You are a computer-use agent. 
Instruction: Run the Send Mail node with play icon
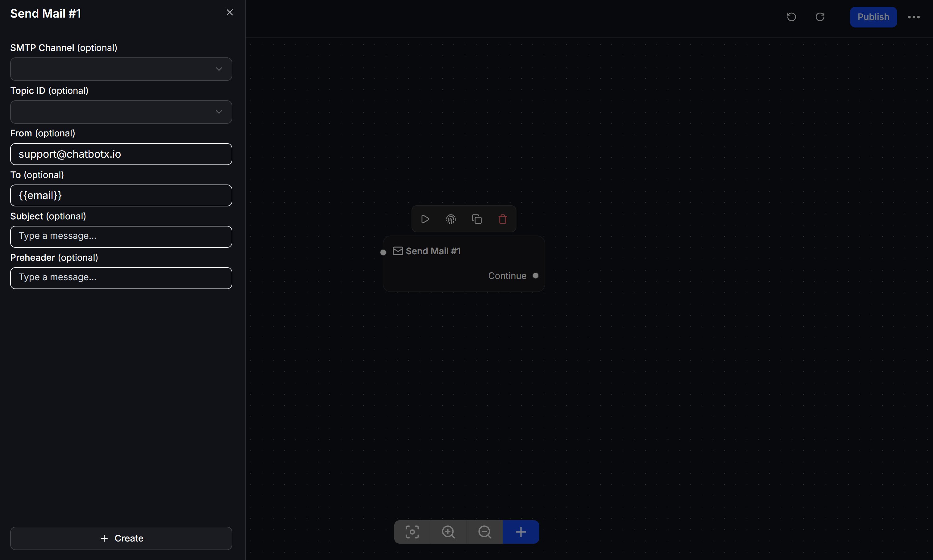(425, 219)
